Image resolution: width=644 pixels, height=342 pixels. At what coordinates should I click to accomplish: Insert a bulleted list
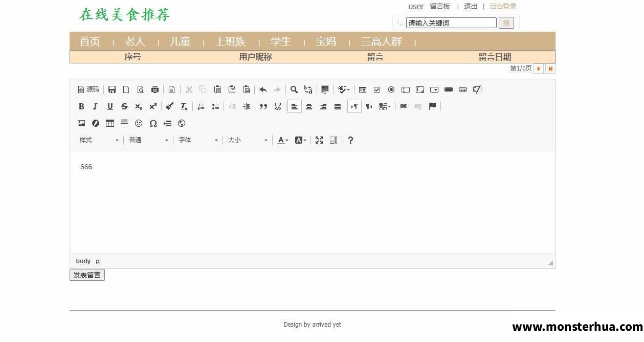click(x=215, y=106)
